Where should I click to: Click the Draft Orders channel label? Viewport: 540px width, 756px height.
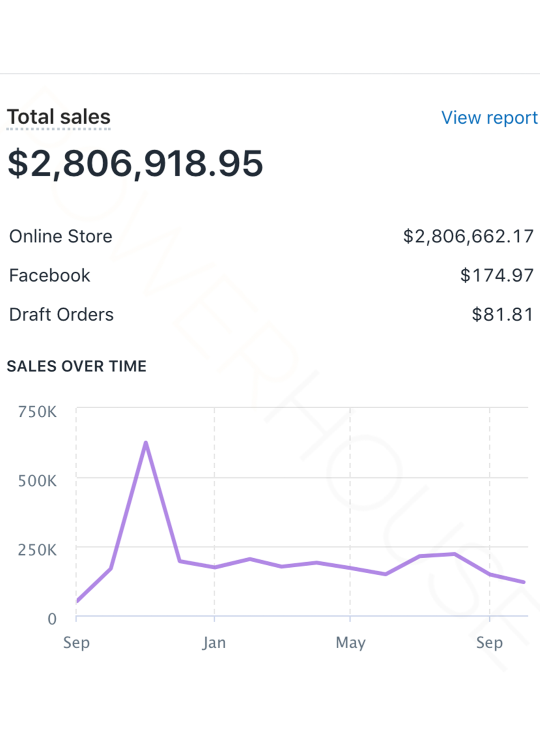coord(61,314)
